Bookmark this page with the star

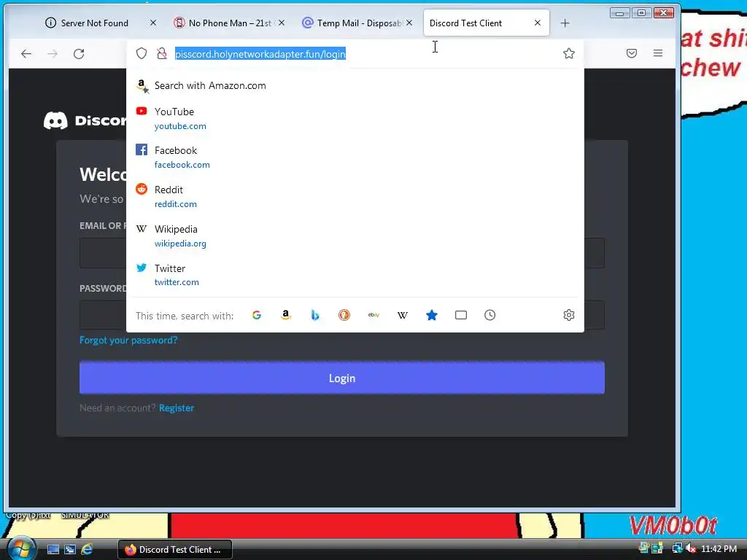[x=568, y=53]
